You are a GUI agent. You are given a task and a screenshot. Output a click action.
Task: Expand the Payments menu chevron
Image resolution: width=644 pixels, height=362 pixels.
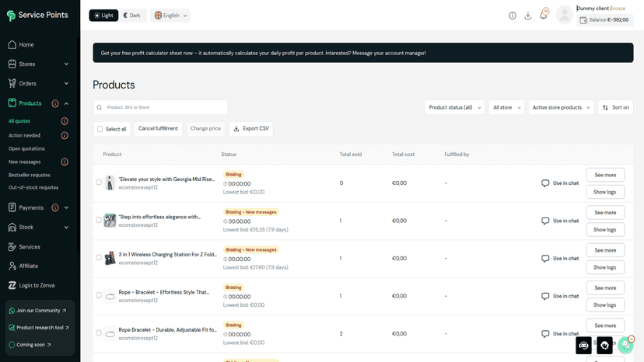(x=66, y=207)
